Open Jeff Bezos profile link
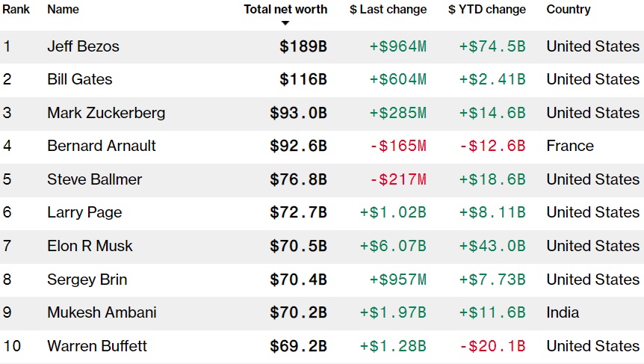 [83, 46]
